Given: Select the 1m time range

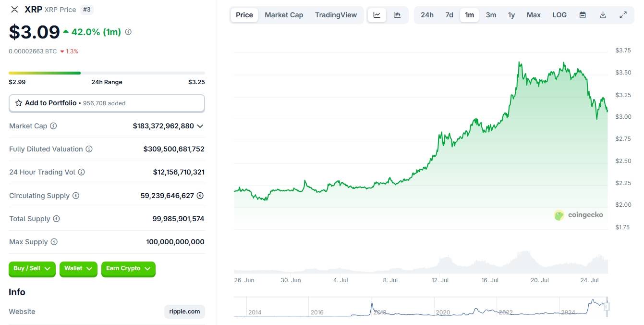Looking at the screenshot, I should (470, 15).
